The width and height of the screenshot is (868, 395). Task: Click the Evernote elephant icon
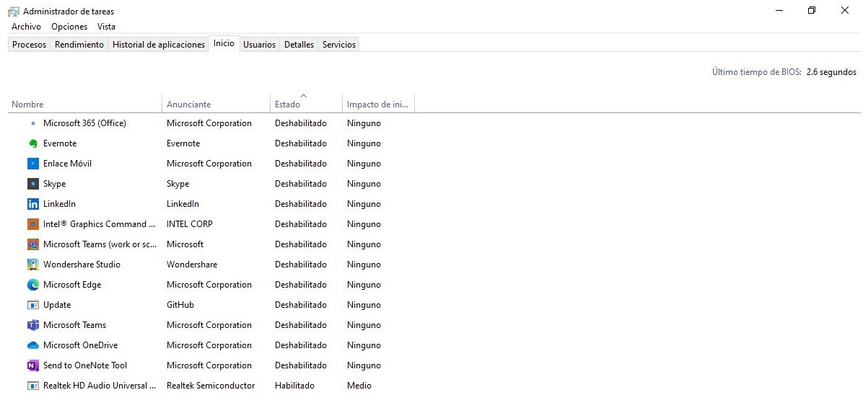tap(33, 143)
